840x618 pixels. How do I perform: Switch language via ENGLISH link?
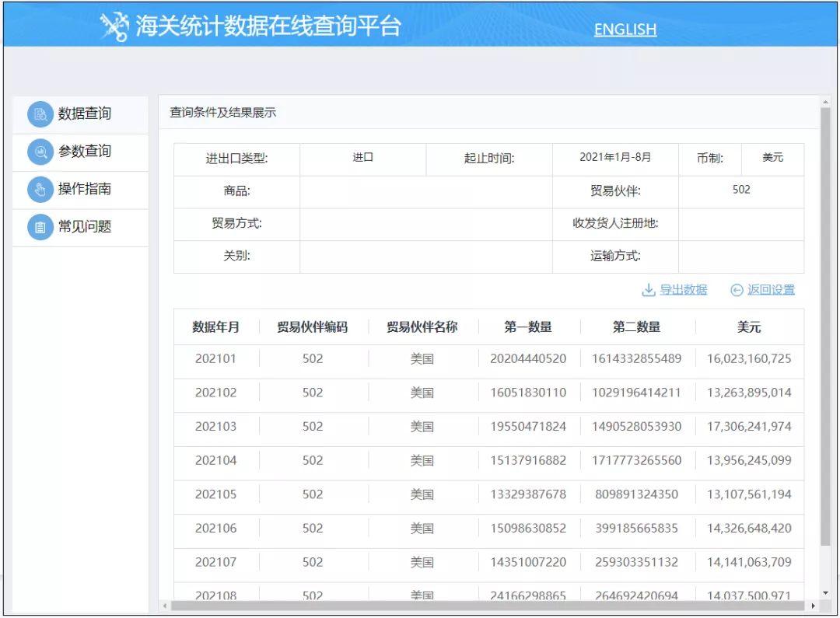click(x=625, y=30)
